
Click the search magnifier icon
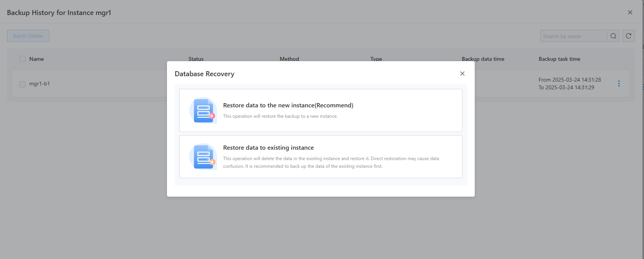613,36
